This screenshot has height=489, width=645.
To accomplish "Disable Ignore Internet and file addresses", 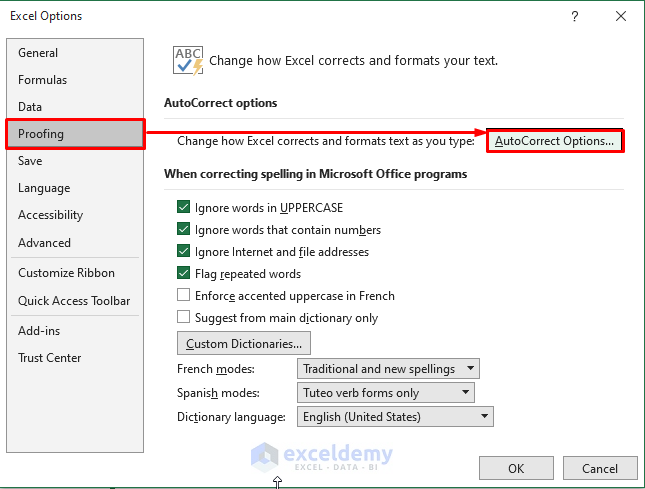I will [x=184, y=252].
